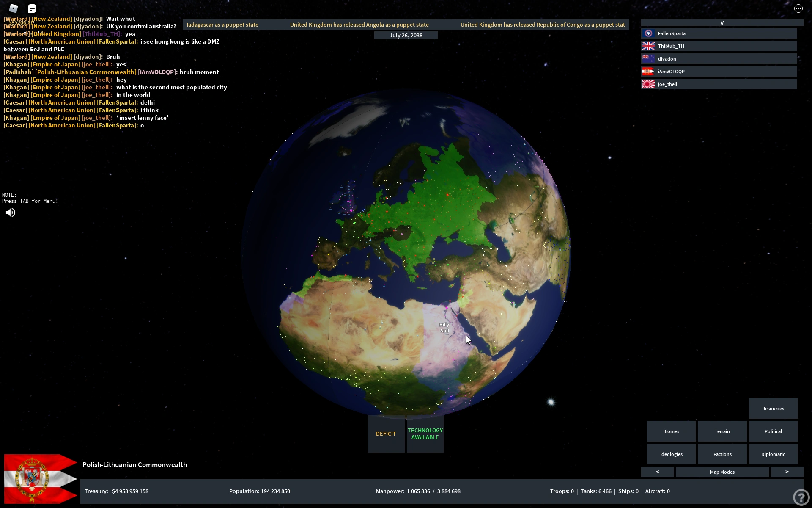Screen dimensions: 812x508
Task: Select FallenSparta's flag icon in player list
Action: (x=648, y=33)
